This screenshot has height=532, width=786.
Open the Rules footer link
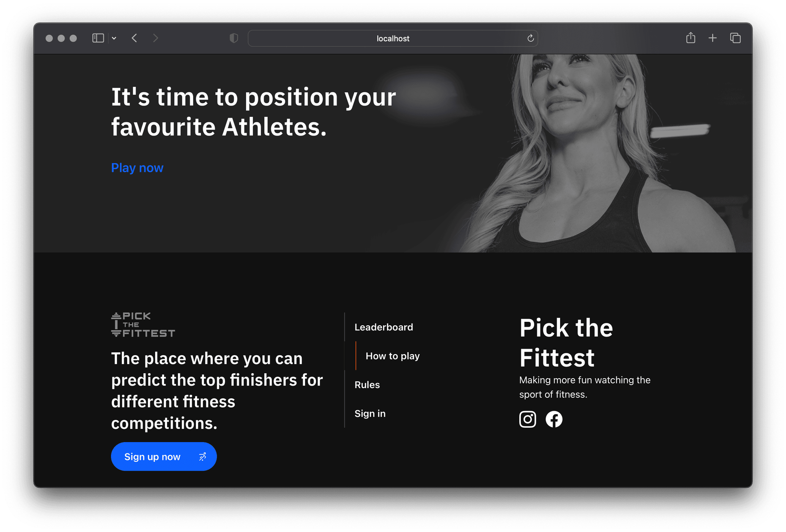[x=367, y=385]
